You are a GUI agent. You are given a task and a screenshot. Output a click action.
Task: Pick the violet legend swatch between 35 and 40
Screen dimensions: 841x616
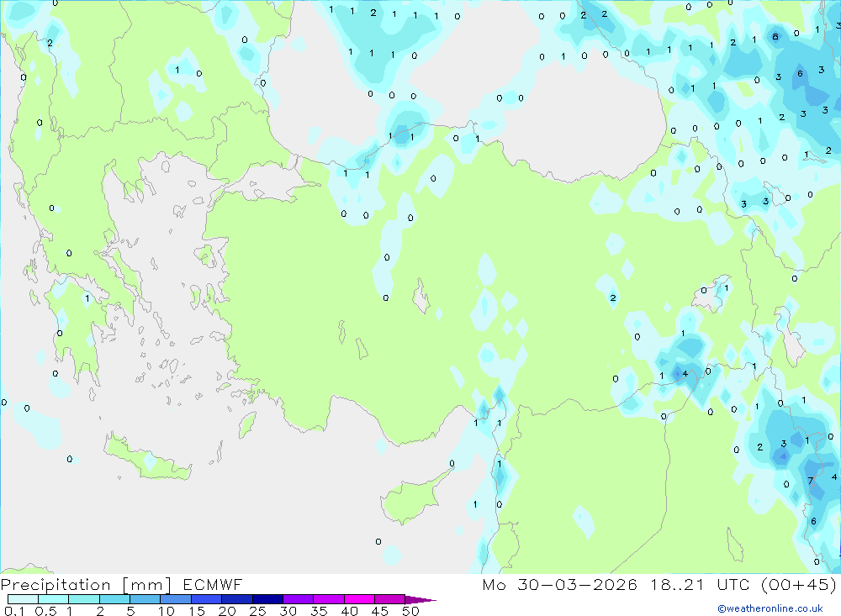click(329, 599)
